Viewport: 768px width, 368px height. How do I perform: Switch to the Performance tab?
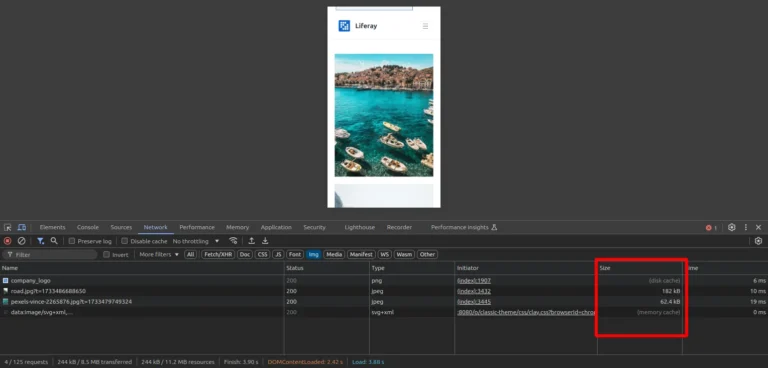click(197, 227)
